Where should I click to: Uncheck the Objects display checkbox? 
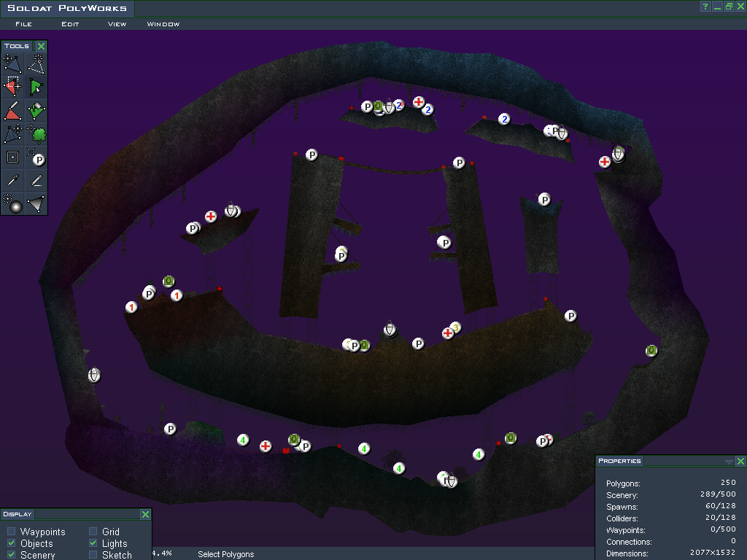[x=12, y=543]
